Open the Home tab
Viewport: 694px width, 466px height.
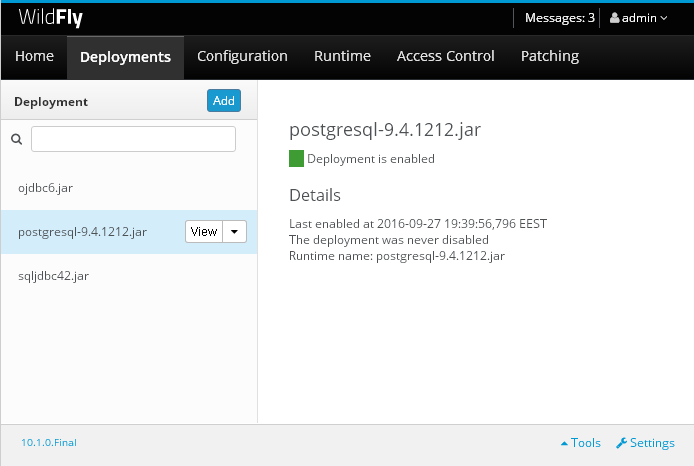click(35, 56)
